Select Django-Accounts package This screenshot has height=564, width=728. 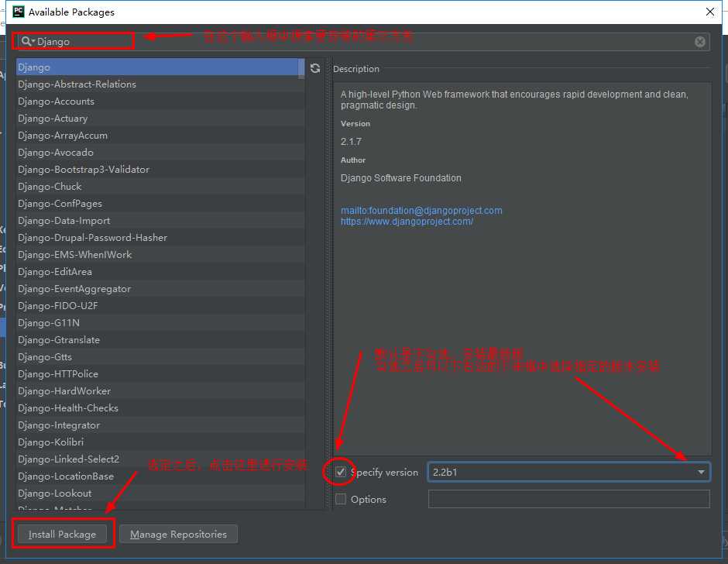click(x=160, y=101)
